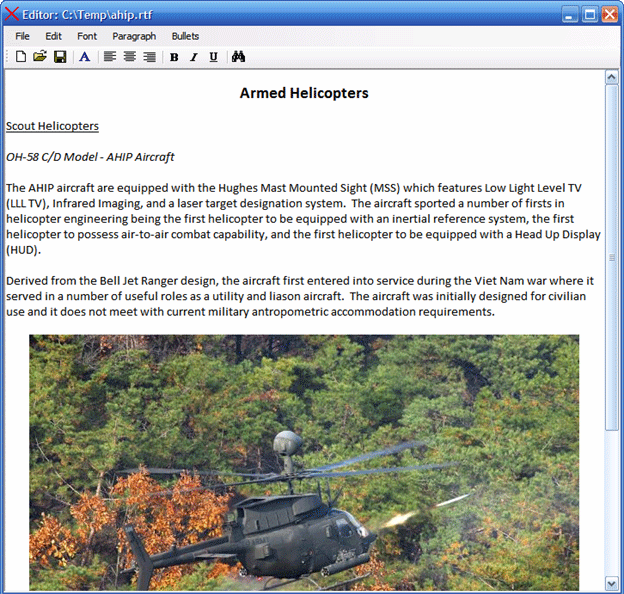
Task: Toggle italic formatting
Action: tap(194, 57)
